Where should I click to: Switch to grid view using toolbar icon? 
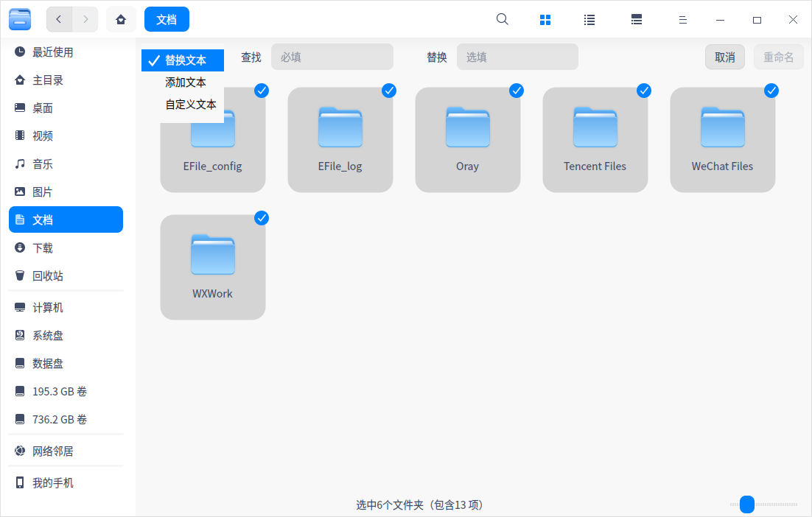coord(545,19)
